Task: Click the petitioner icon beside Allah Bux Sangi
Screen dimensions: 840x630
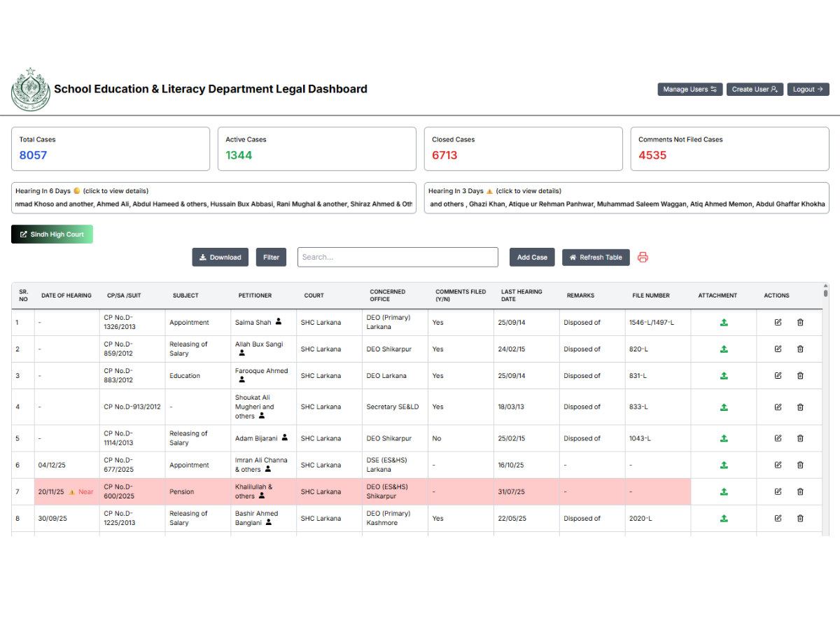Action: coord(241,353)
